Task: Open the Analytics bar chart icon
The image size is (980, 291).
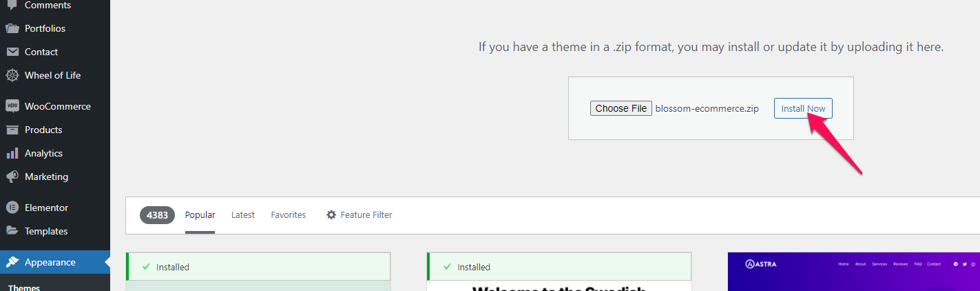Action: [12, 153]
